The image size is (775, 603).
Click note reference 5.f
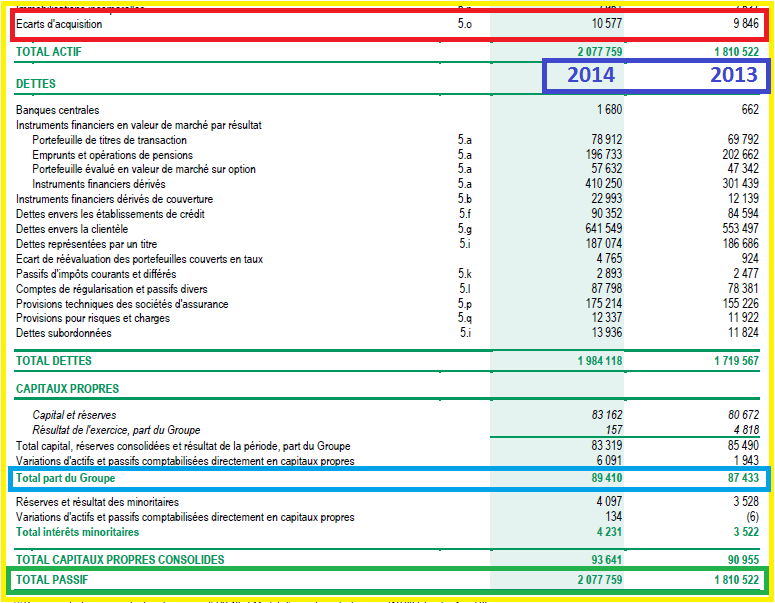[x=465, y=214]
